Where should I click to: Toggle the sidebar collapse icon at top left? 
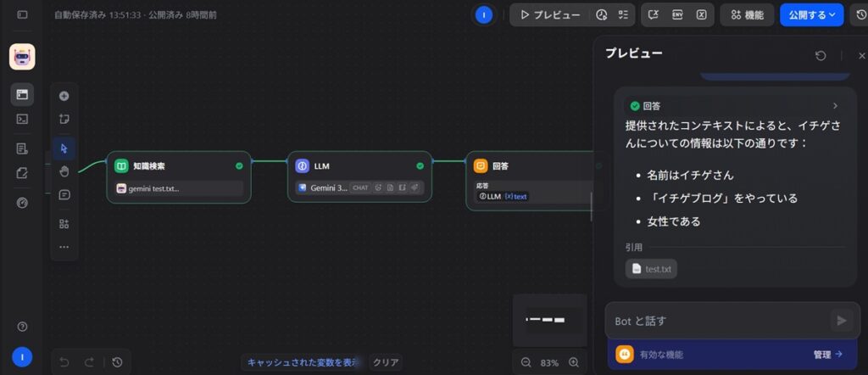(22, 15)
